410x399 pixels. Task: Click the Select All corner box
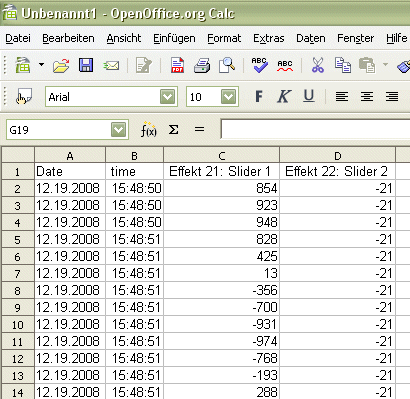point(18,155)
